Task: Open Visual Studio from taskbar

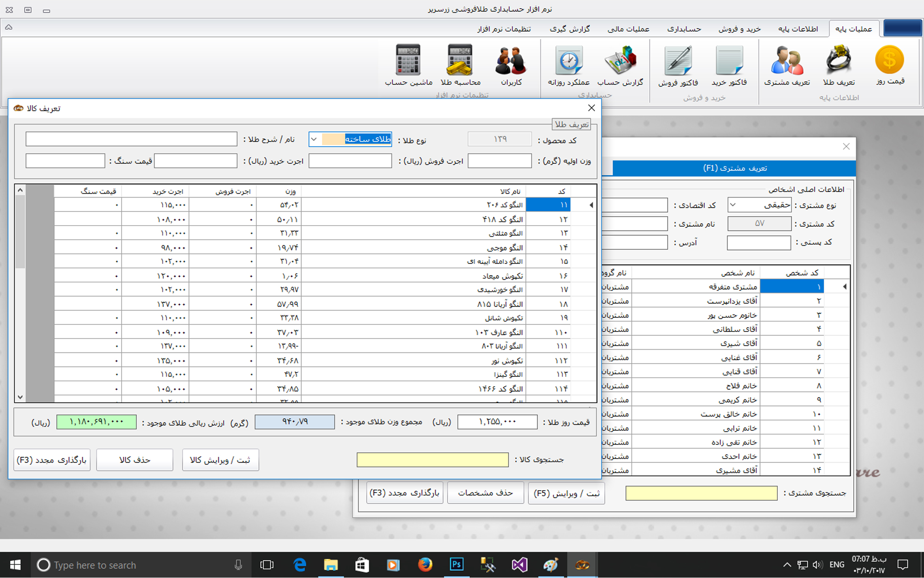Action: (x=519, y=565)
